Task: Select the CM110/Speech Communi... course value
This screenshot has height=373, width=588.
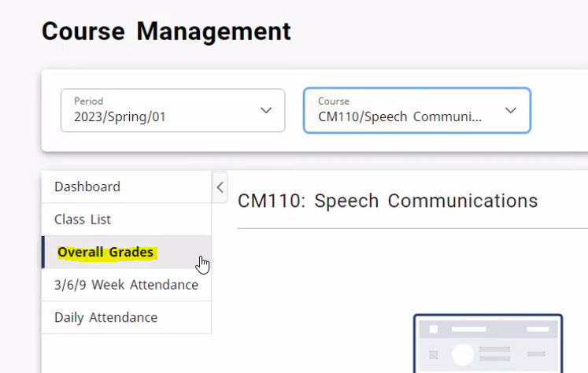Action: (x=399, y=117)
